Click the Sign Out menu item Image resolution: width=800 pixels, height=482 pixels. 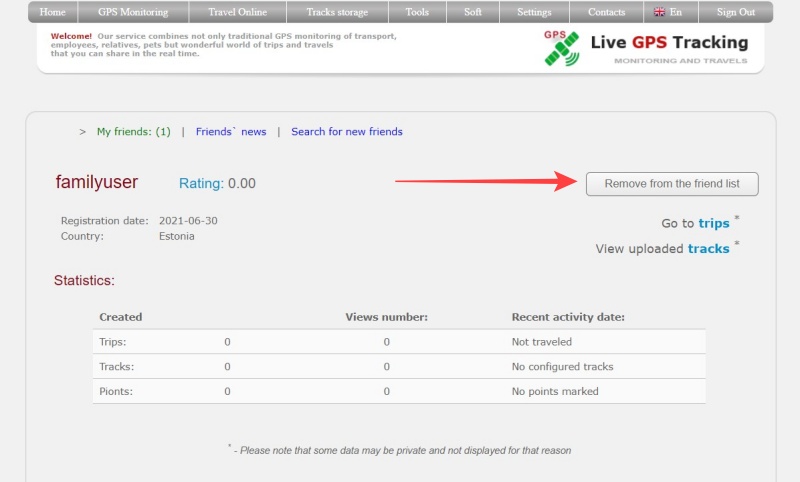(x=736, y=12)
